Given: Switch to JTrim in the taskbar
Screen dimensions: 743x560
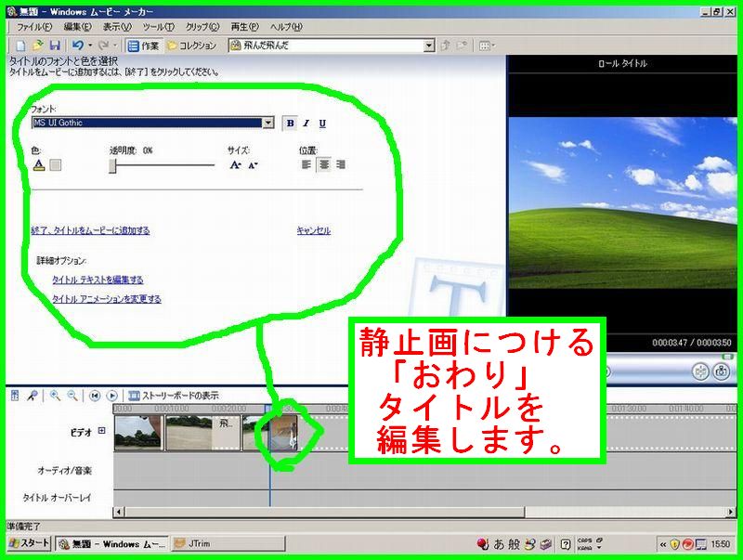Looking at the screenshot, I should (x=228, y=544).
